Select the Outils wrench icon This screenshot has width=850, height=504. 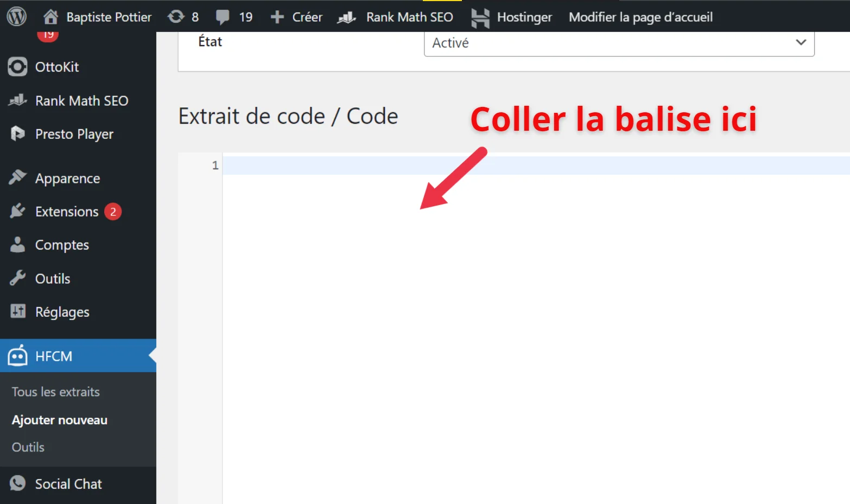pyautogui.click(x=17, y=278)
